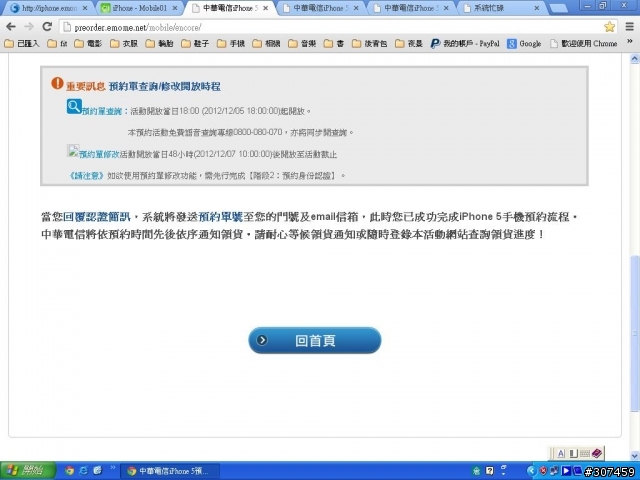Open the PayPal 我的帳戶 bookmark
Viewport: 640px width, 480px height.
pos(465,43)
